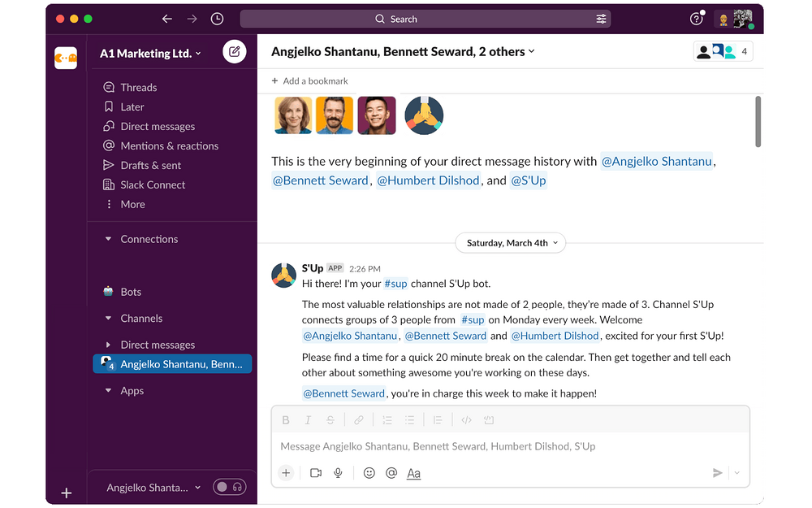Record an audio clip with microphone
The width and height of the screenshot is (812, 508).
(x=338, y=473)
